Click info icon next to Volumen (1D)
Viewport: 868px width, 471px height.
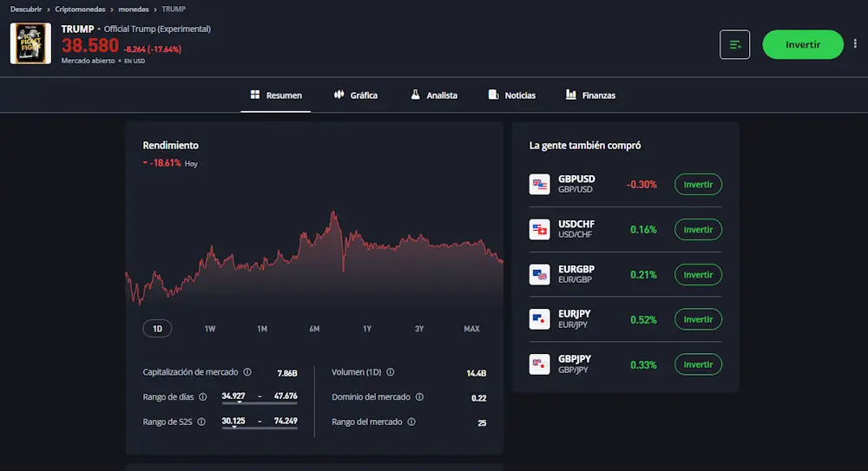[391, 372]
